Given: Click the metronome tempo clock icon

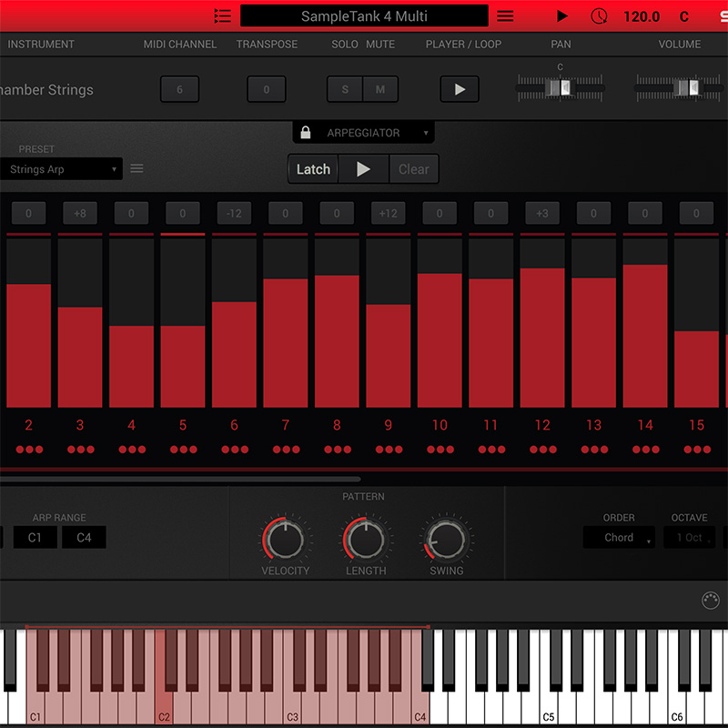Looking at the screenshot, I should click(599, 16).
